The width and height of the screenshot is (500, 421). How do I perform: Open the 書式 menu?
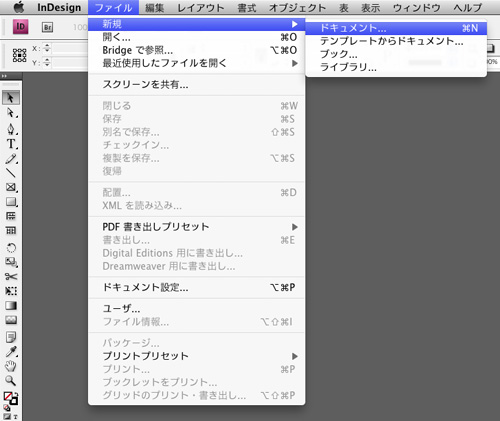(247, 8)
